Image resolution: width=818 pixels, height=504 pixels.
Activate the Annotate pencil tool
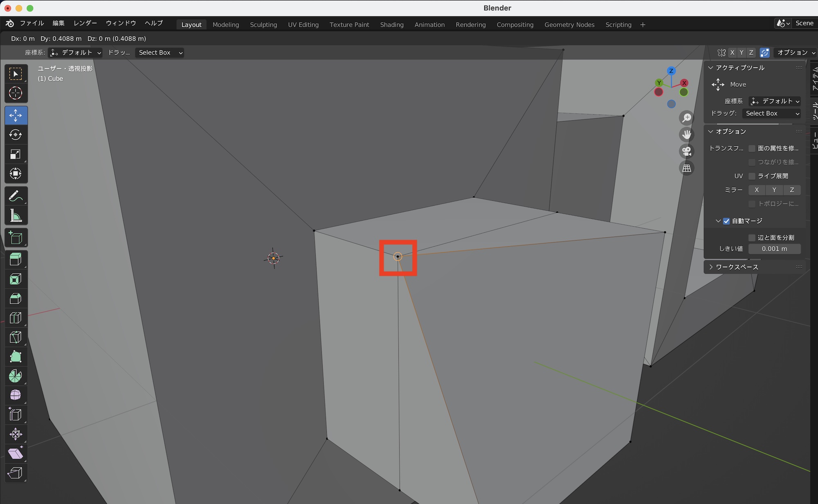(x=16, y=196)
